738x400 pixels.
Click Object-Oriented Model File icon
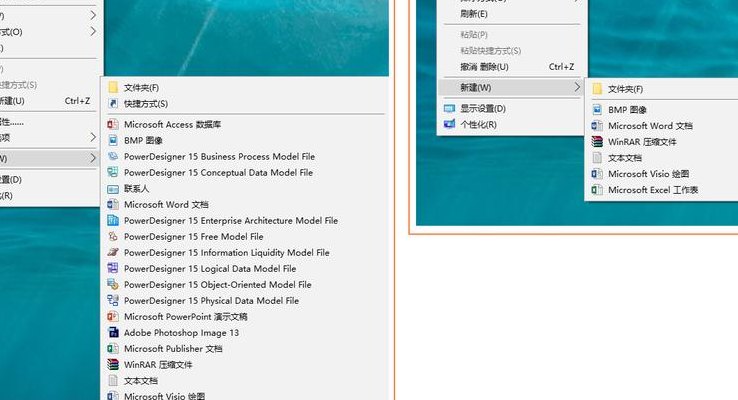(113, 284)
